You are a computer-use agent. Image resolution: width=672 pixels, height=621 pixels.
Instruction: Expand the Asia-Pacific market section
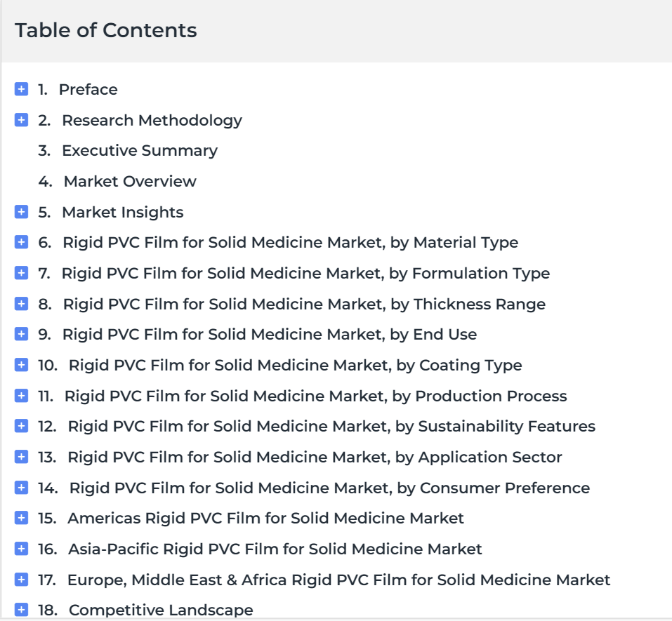click(x=22, y=549)
